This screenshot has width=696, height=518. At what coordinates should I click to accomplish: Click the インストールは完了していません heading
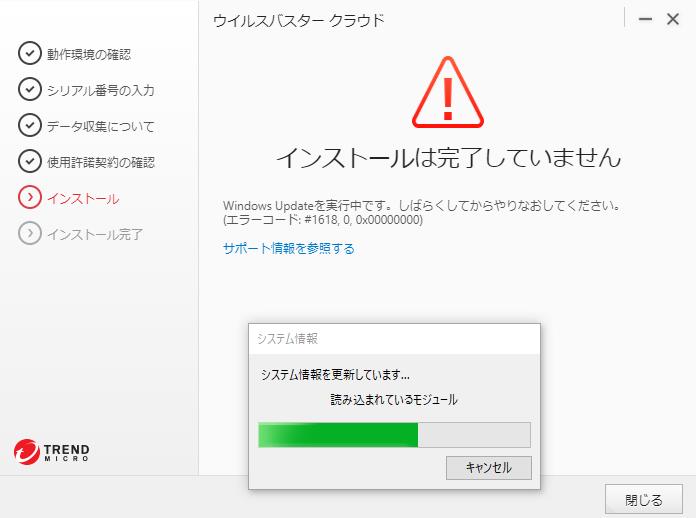pyautogui.click(x=448, y=158)
